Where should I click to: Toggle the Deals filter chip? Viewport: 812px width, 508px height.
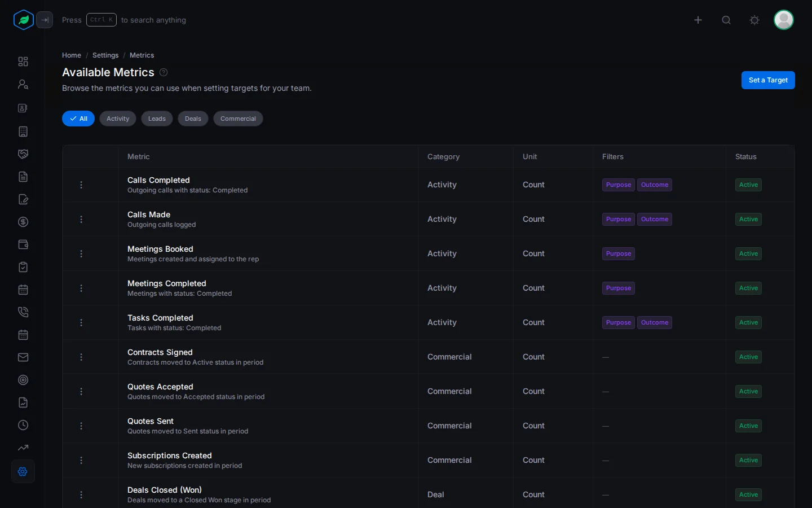[x=193, y=119]
